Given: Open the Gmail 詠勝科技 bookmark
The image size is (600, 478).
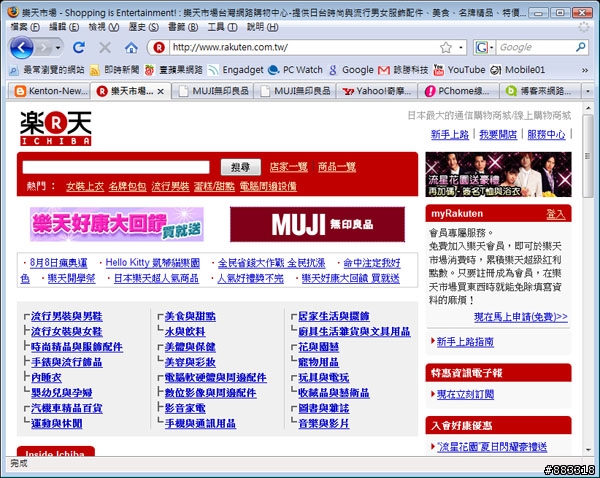Looking at the screenshot, I should (403, 70).
